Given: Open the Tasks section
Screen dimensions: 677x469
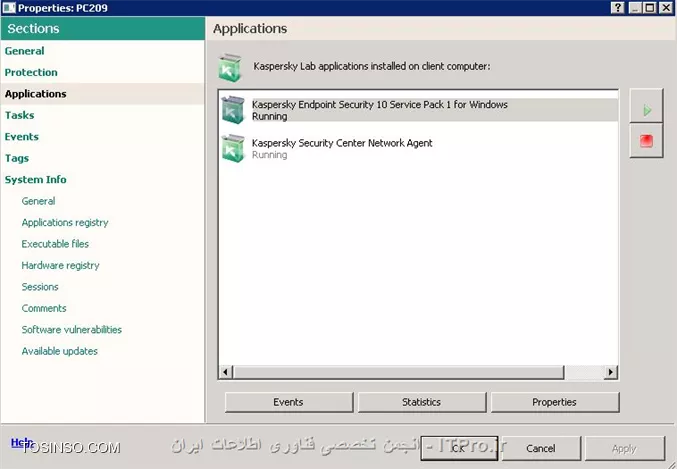Looking at the screenshot, I should point(19,115).
